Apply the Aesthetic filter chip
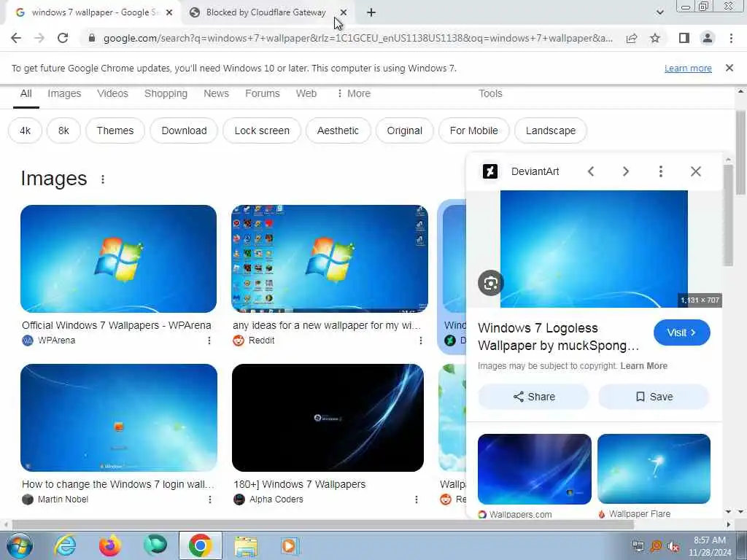 coord(338,131)
